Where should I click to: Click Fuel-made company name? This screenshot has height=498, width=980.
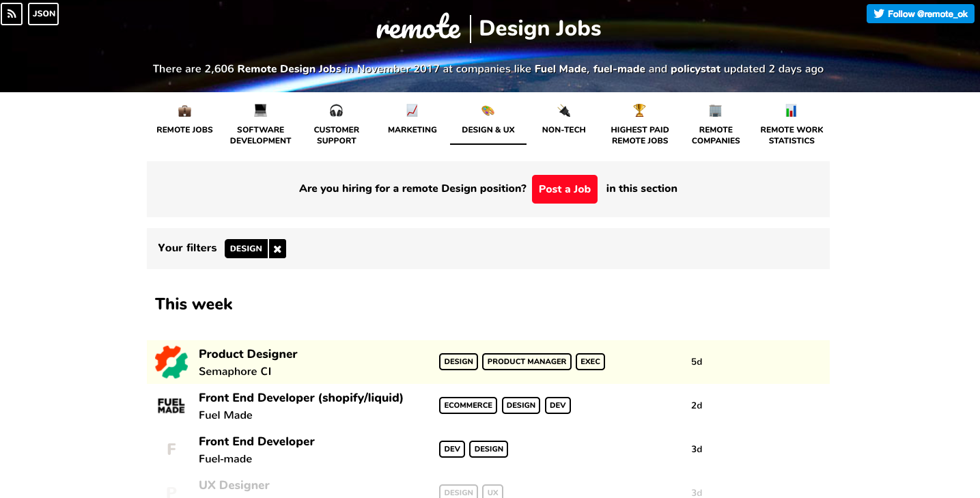pyautogui.click(x=225, y=459)
